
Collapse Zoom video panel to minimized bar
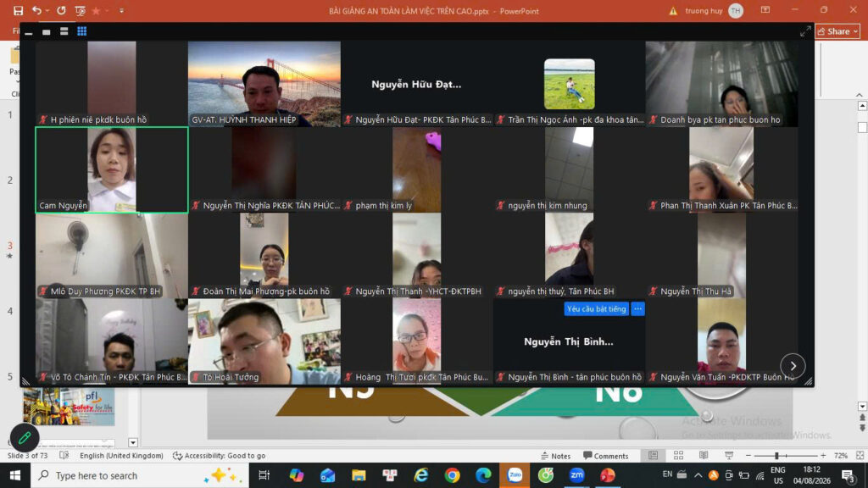click(29, 32)
